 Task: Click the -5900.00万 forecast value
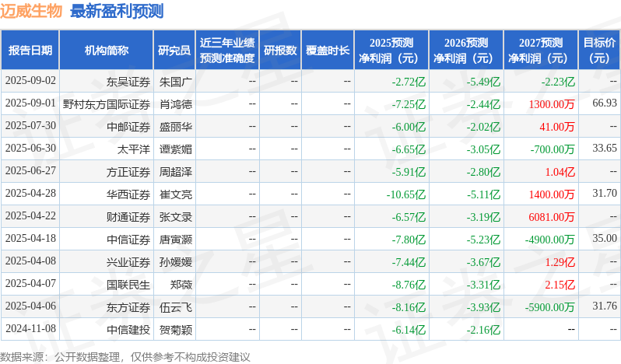(549, 307)
